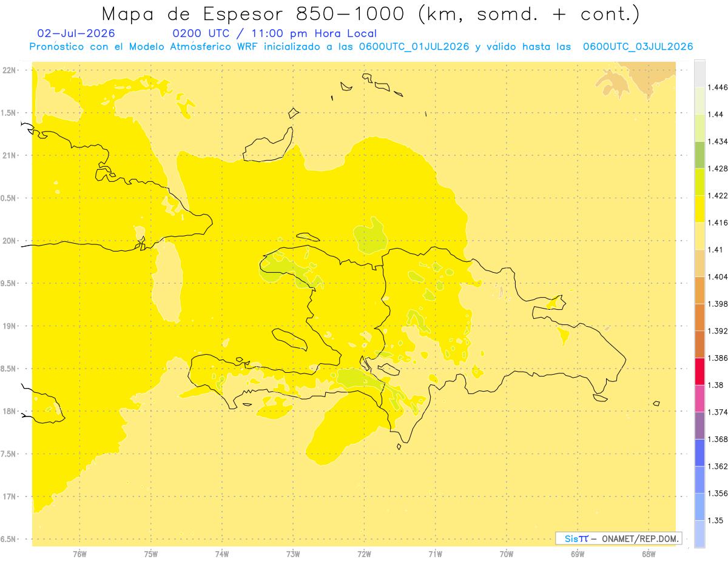Click the legend value '1.374'
Viewport: 728px width, 562px height.
[x=718, y=412]
